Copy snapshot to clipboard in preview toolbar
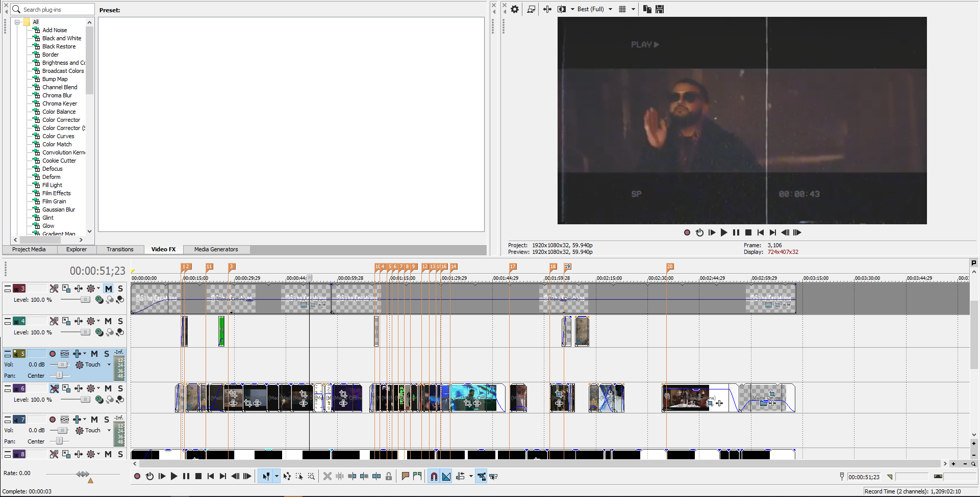The height and width of the screenshot is (497, 980). [646, 9]
